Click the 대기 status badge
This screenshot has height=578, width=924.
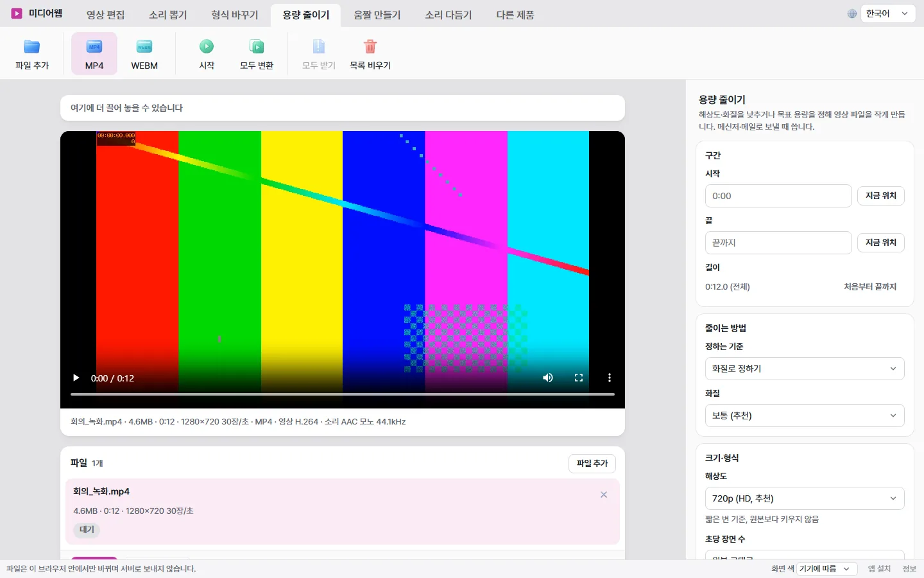tap(87, 530)
